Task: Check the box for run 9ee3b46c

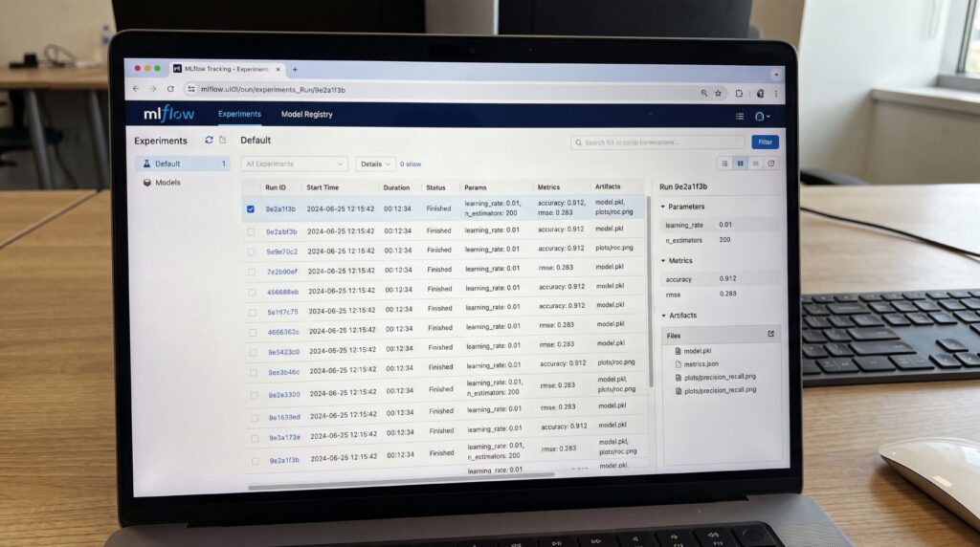Action: (253, 372)
